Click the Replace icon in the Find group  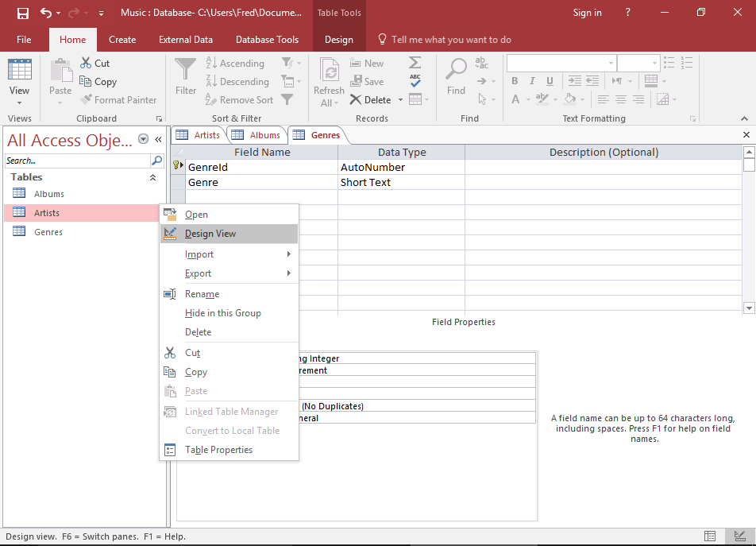(481, 63)
